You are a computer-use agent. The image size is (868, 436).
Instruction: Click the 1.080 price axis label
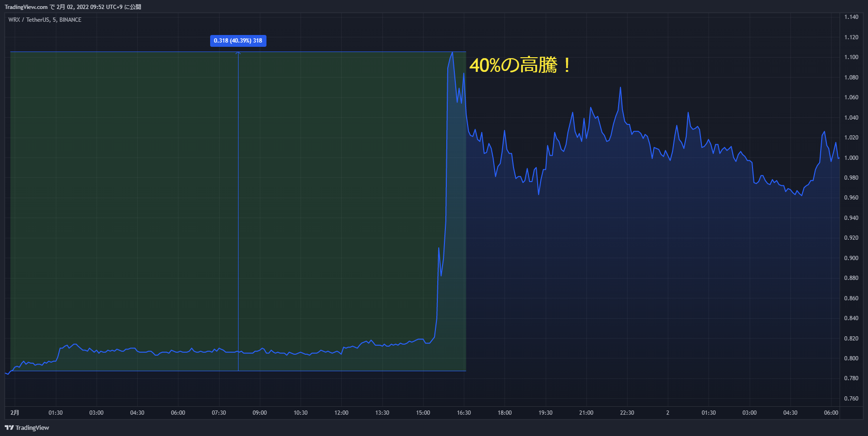tap(851, 78)
